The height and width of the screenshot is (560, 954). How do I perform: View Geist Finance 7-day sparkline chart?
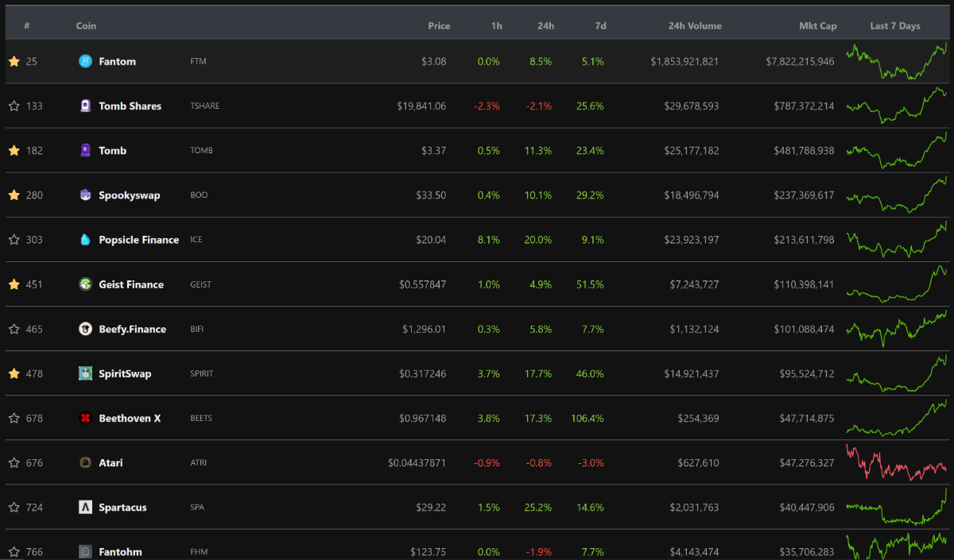click(897, 284)
